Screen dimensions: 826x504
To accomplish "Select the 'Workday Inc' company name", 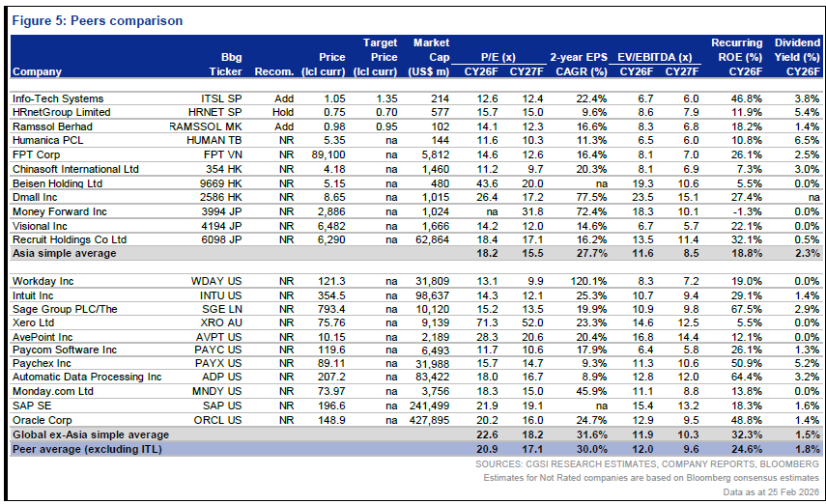I will pyautogui.click(x=43, y=280).
